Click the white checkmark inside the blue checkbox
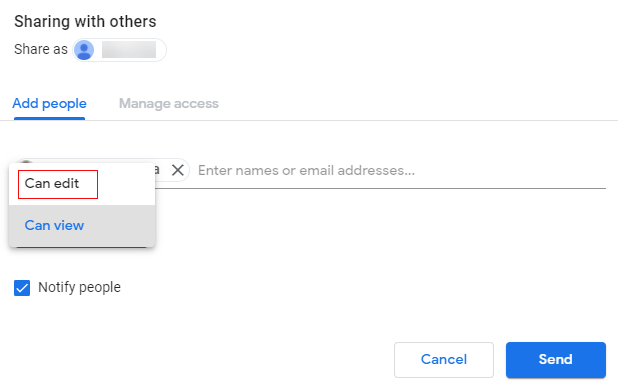The image size is (618, 388). 22,288
